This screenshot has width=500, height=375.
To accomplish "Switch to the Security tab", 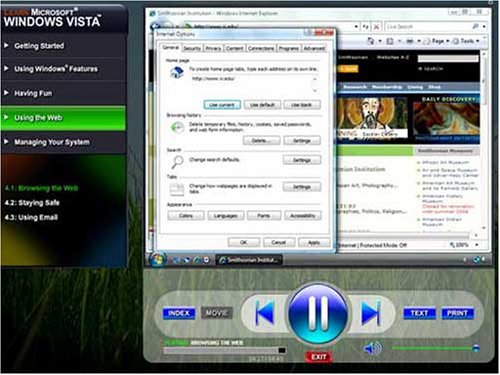I will 192,48.
